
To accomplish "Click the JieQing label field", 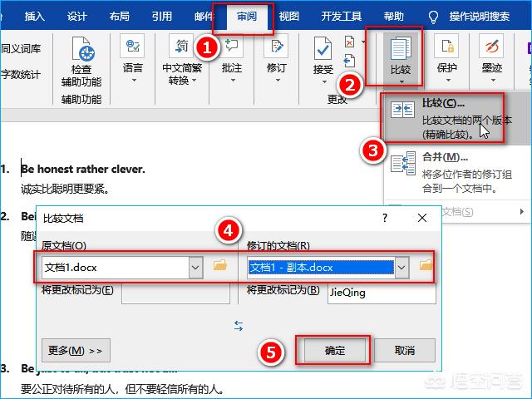I will coord(382,293).
